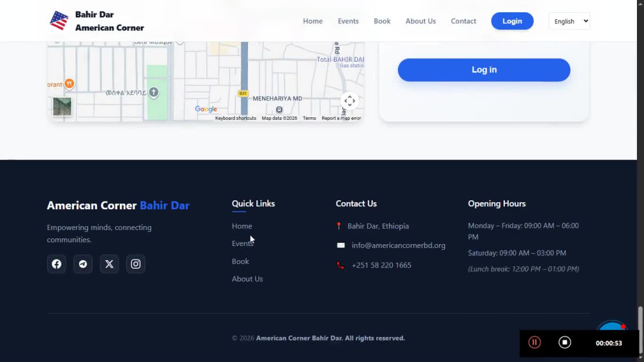Click the Contact Us heading
This screenshot has width=644, height=362.
[x=356, y=204]
